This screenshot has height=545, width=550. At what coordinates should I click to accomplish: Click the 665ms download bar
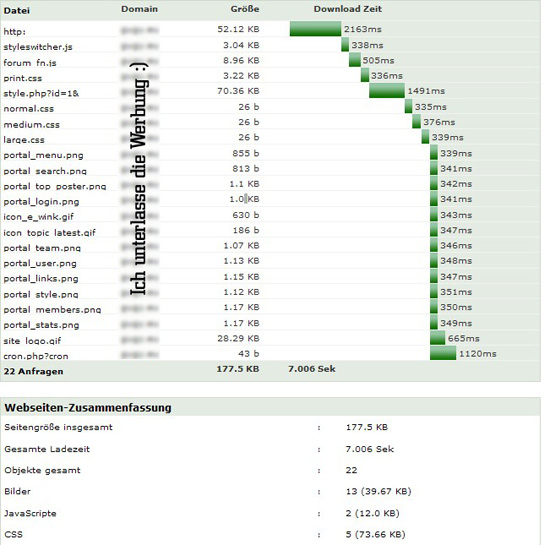click(x=437, y=338)
